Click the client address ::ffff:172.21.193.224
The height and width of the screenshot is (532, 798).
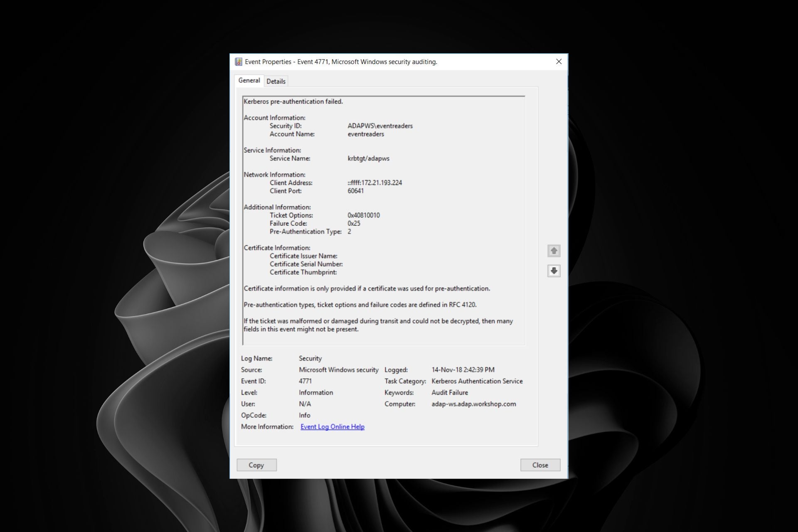(x=374, y=183)
